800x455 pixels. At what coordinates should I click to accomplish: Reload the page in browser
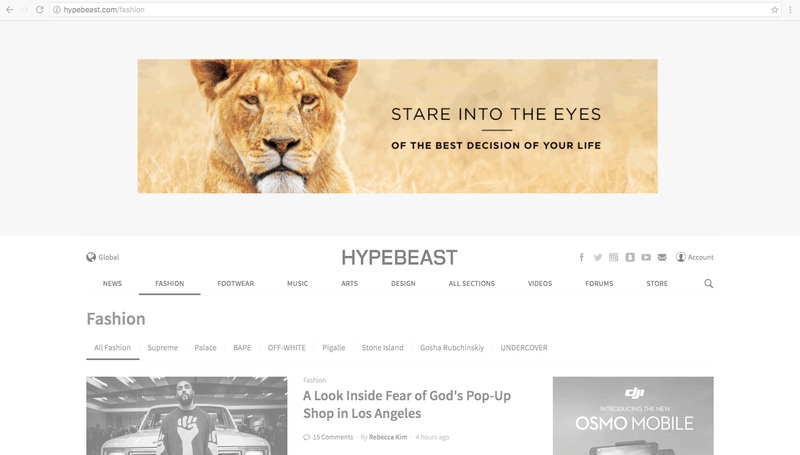coord(39,10)
